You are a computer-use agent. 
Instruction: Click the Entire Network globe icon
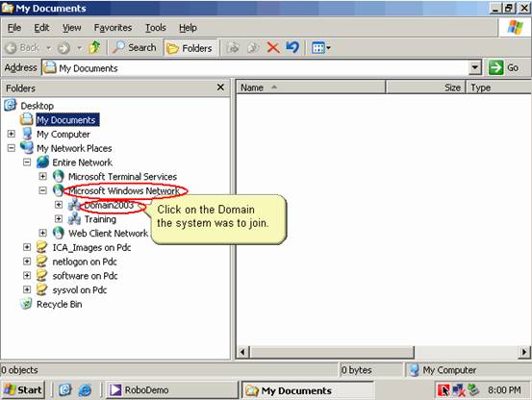pyautogui.click(x=42, y=162)
